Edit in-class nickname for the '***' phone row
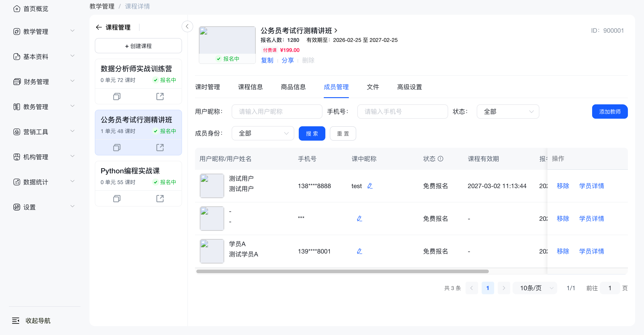Screen dimensions: 644x335 360,219
